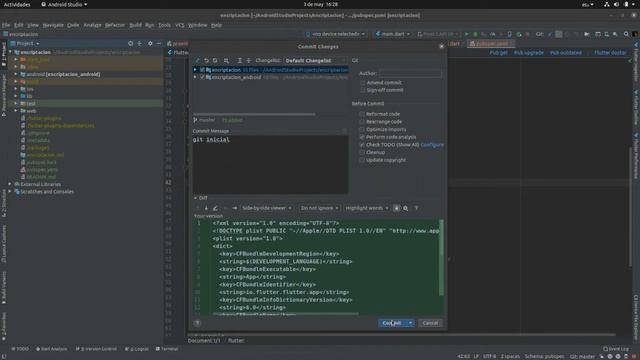
Task: Expand encriptacion_android node in changes tree
Action: coord(196,77)
